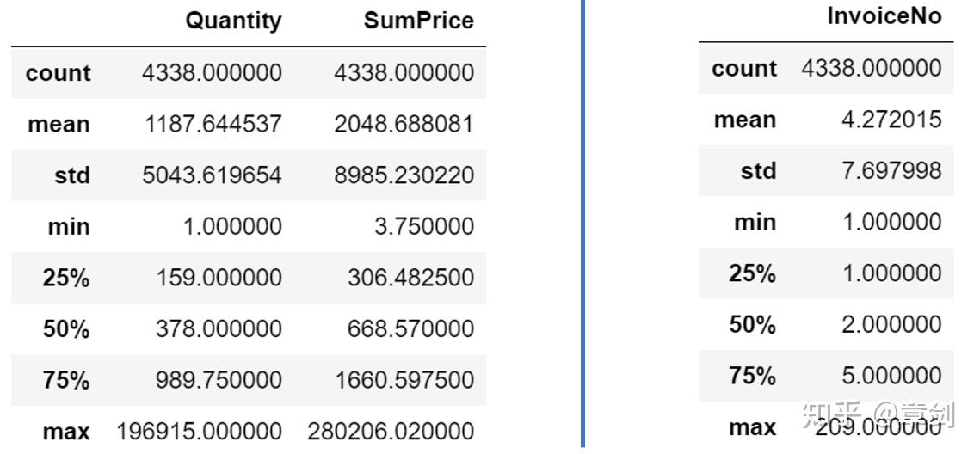Click the 25% Quantity cell 159.000000
The image size is (980, 454).
pos(219,278)
